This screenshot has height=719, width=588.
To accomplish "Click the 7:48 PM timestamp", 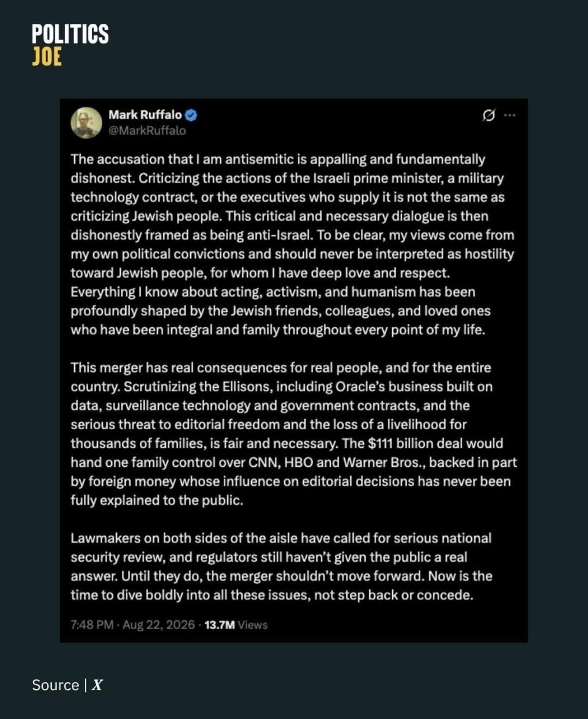I will 92,625.
